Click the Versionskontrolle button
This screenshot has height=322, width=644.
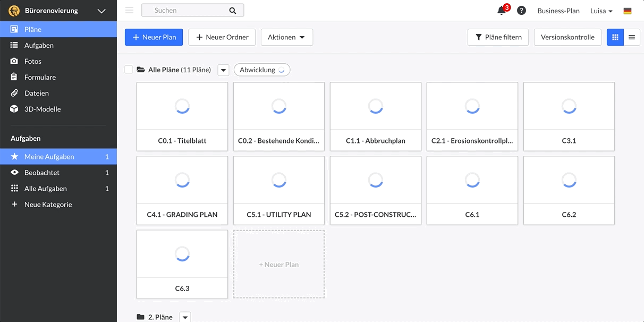click(567, 37)
